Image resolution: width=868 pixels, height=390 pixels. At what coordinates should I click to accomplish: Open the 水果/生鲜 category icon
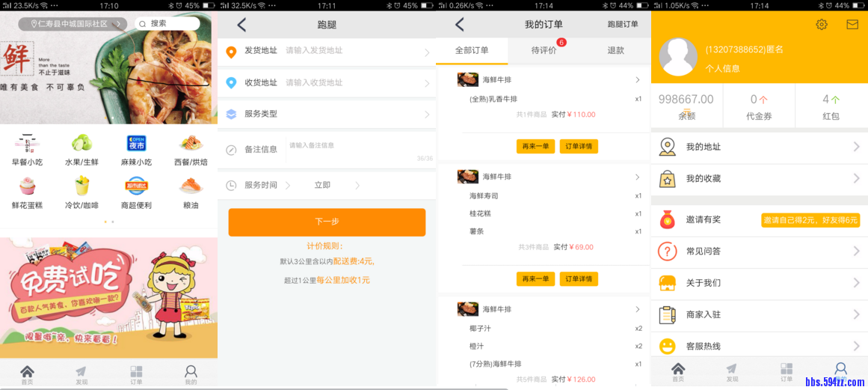click(81, 143)
